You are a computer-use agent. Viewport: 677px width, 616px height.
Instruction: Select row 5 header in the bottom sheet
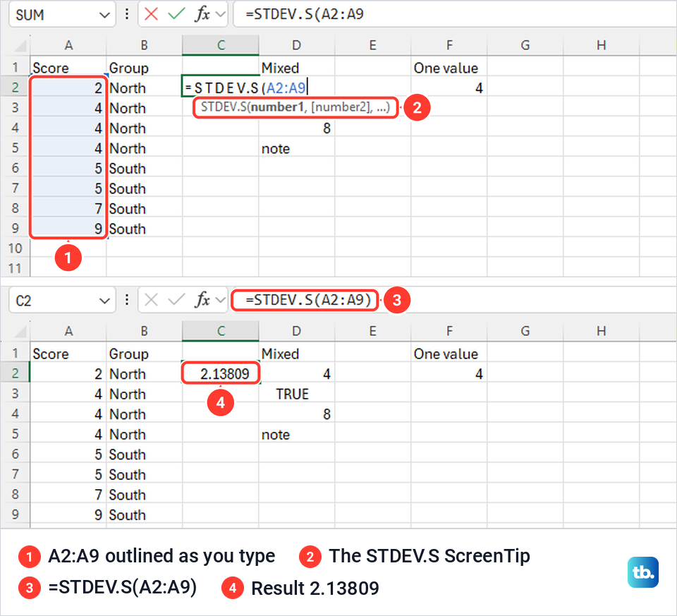(15, 434)
